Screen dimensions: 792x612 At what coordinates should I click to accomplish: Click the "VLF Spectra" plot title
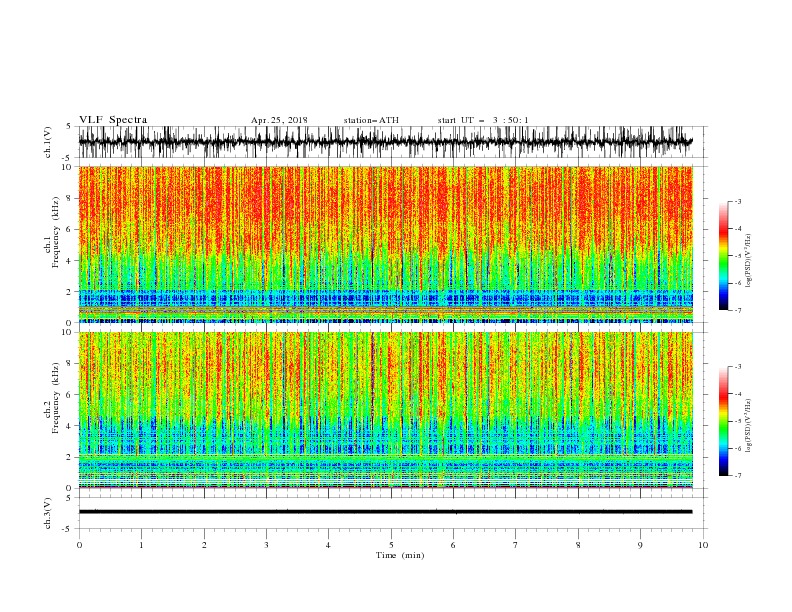[113, 120]
